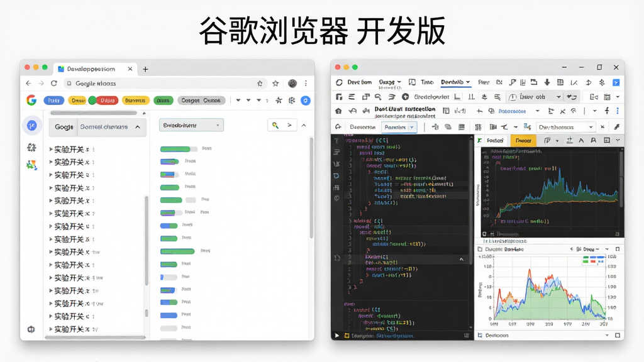Bookmark with the star outside the address bar
The image size is (644, 362).
tap(275, 84)
